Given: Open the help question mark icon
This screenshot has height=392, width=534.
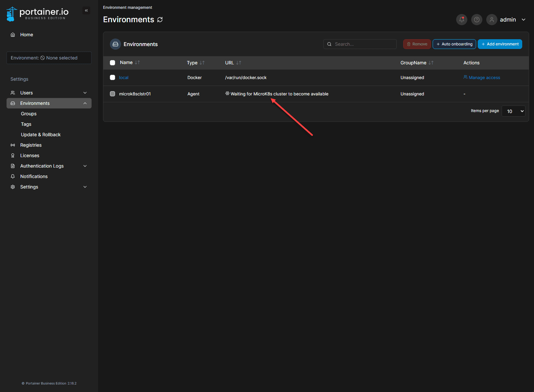Looking at the screenshot, I should (476, 20).
